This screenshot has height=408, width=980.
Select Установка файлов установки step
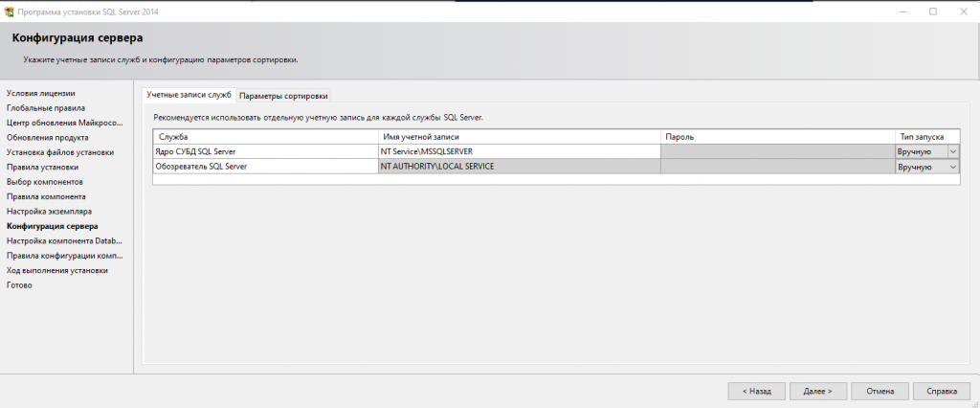coord(60,152)
